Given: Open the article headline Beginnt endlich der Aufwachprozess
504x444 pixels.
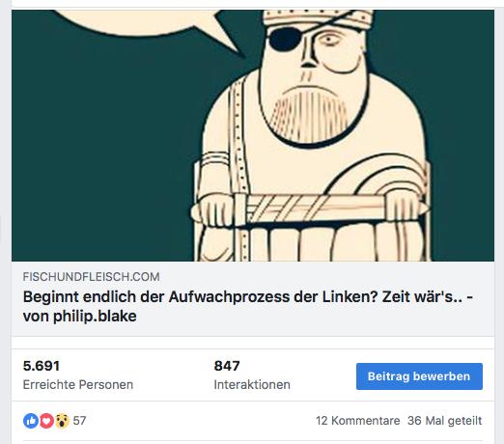Looking at the screenshot, I should pos(248,297).
